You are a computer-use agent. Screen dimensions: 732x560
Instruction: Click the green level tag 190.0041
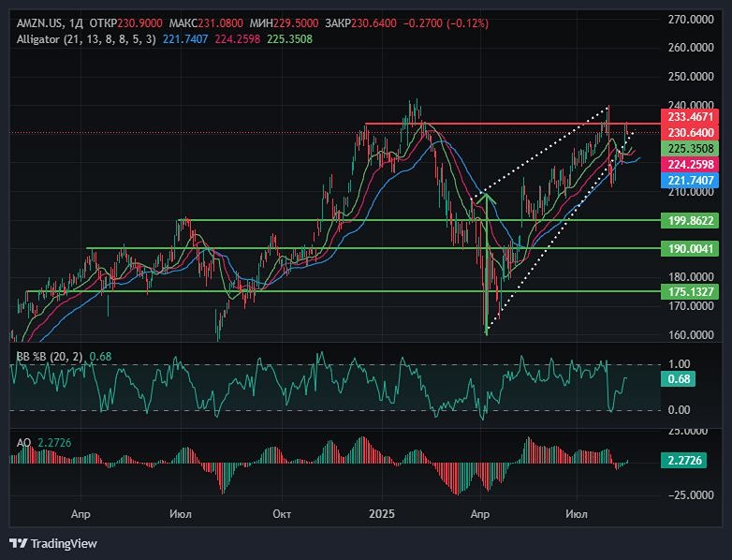(691, 248)
